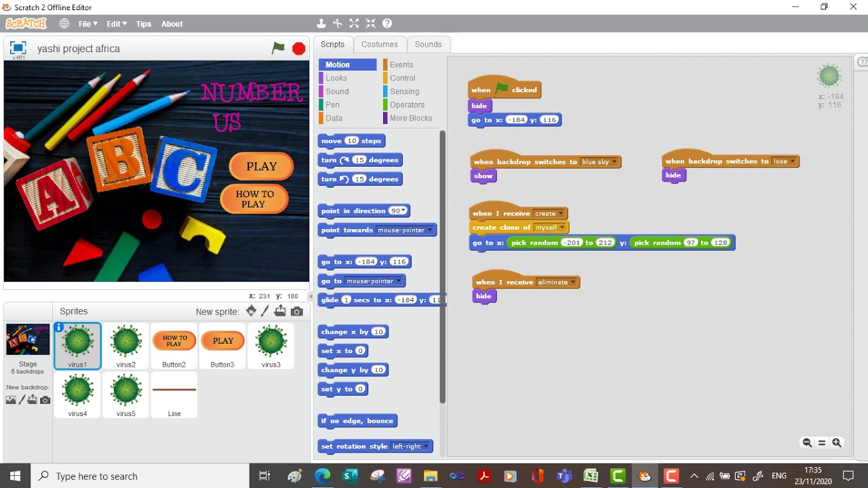Select the virus2 sprite

(126, 346)
